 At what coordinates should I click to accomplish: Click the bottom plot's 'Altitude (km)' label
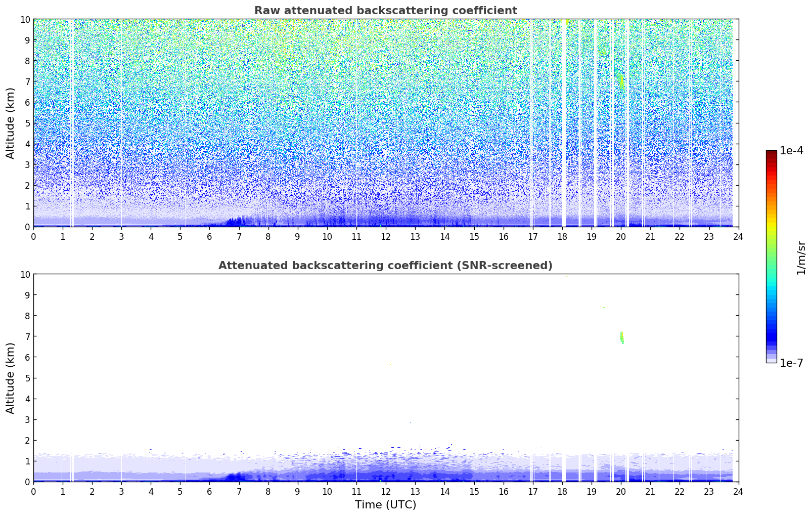click(11, 378)
